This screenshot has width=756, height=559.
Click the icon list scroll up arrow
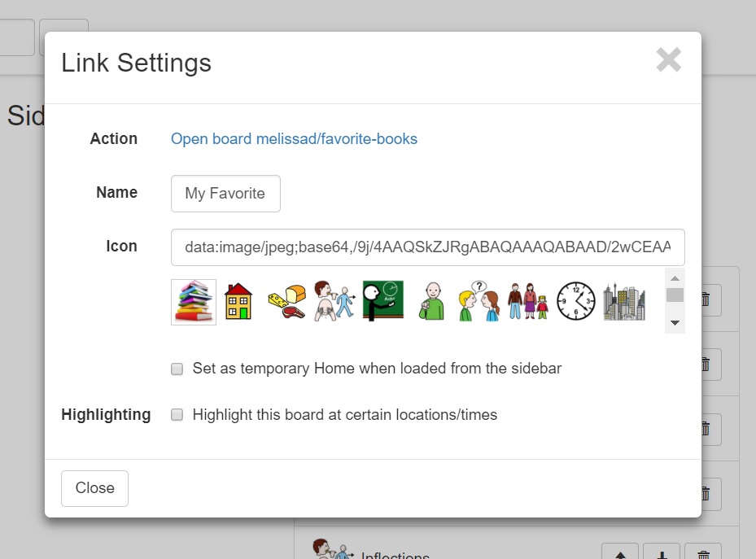[675, 278]
